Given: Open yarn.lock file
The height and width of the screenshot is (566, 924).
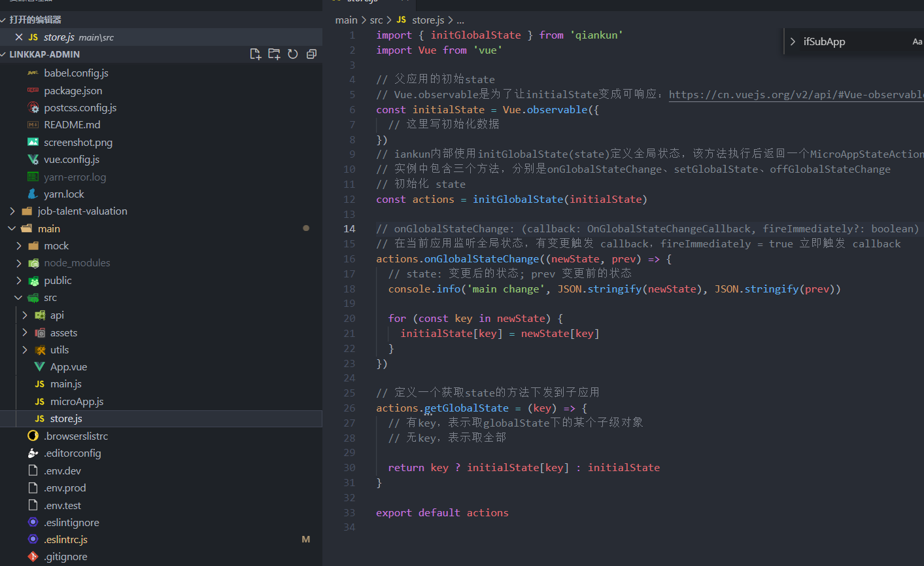Looking at the screenshot, I should pyautogui.click(x=64, y=194).
